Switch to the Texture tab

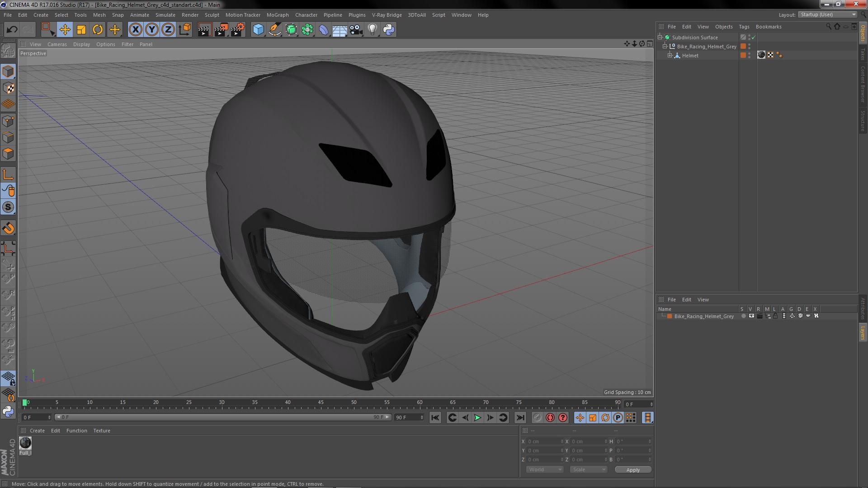click(101, 430)
